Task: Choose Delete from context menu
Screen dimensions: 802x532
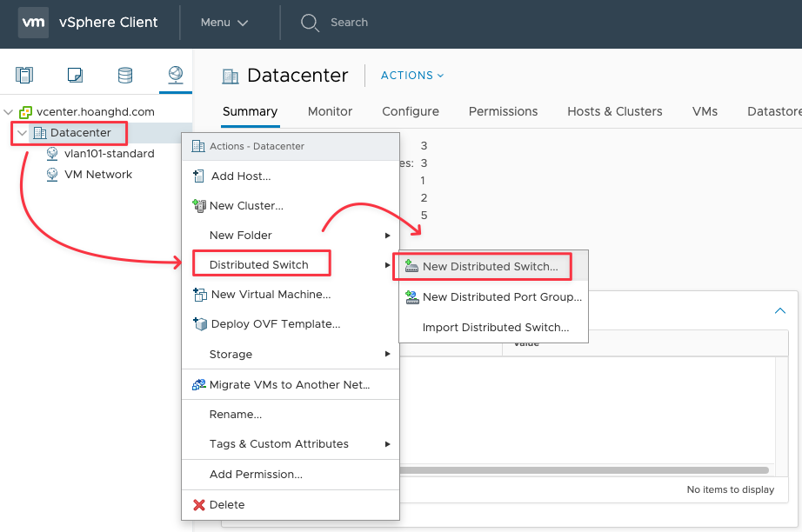Action: pyautogui.click(x=291, y=505)
